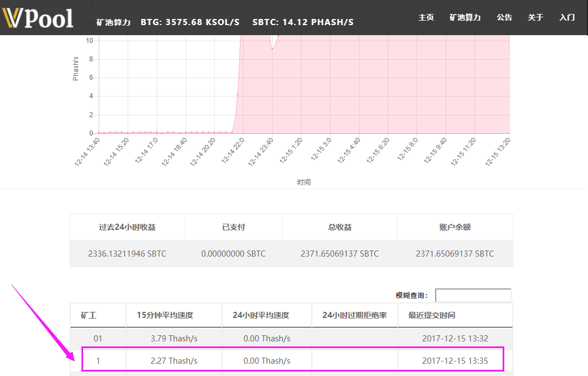Sort by 最近提交时间 column header
This screenshot has height=376, width=588.
tap(432, 315)
